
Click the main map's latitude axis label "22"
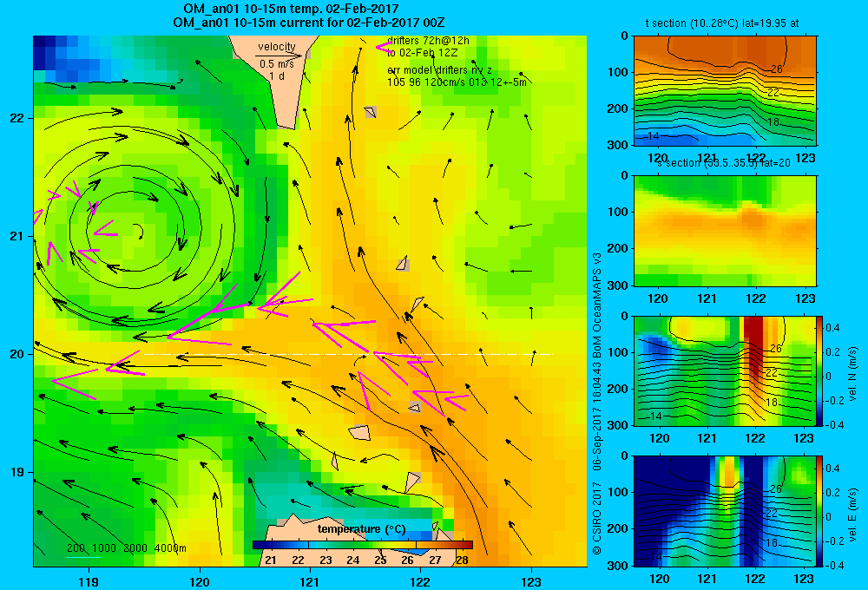(17, 119)
